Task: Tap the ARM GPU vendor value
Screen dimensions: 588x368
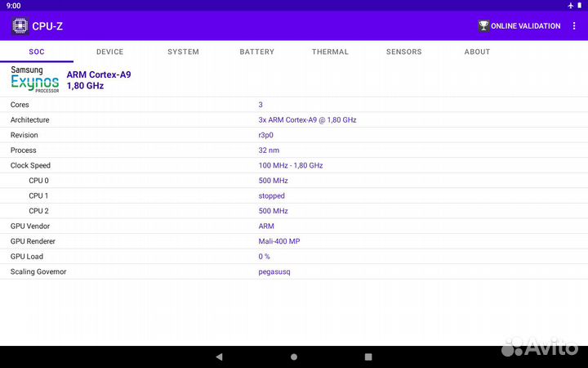Action: (x=266, y=226)
